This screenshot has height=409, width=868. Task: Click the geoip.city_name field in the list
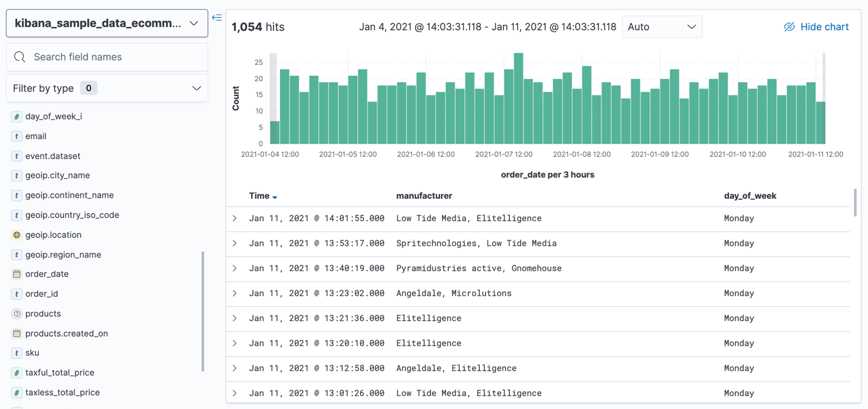(58, 176)
